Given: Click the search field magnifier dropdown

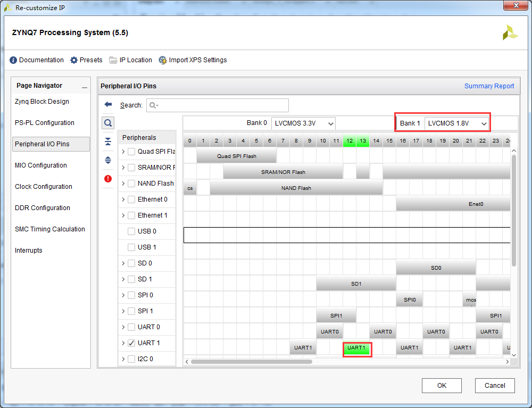Looking at the screenshot, I should pos(154,105).
